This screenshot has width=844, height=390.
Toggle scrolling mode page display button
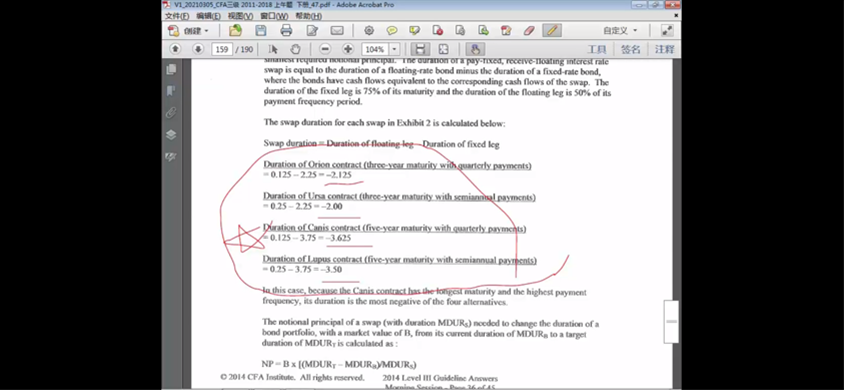(x=420, y=49)
